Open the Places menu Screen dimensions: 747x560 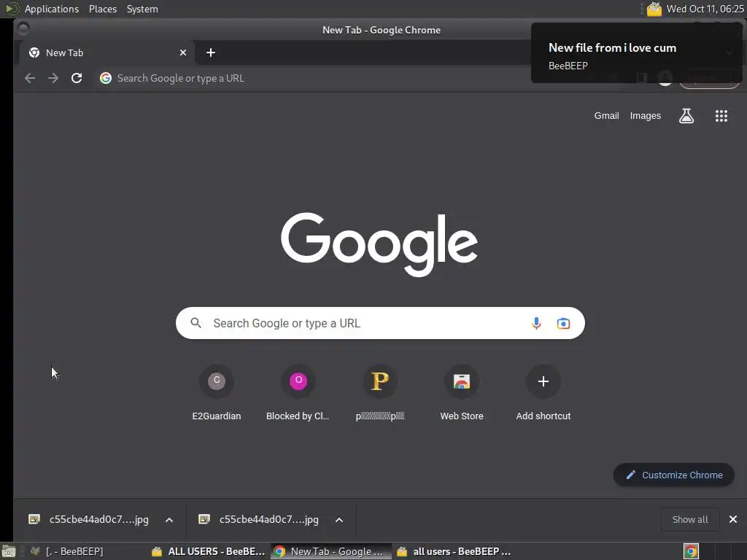pyautogui.click(x=102, y=9)
